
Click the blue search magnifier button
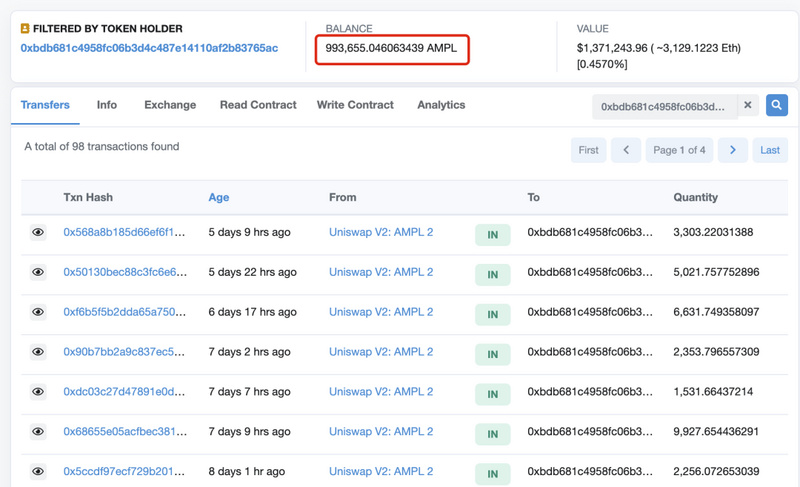[777, 105]
